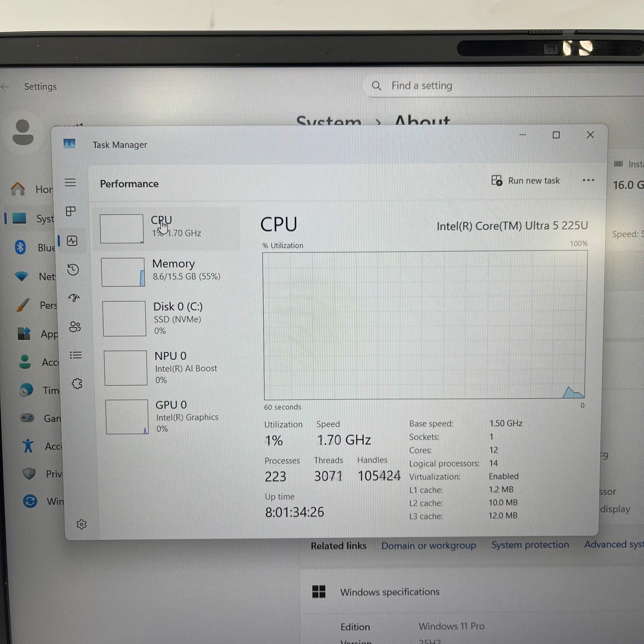Screen dimensions: 644x644
Task: Click search magnifier in Settings
Action: point(376,85)
